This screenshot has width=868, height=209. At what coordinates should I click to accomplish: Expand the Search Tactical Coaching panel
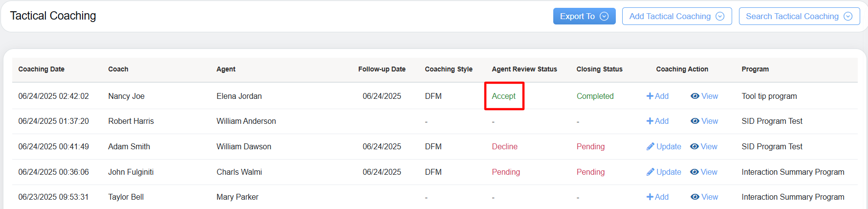pyautogui.click(x=799, y=16)
